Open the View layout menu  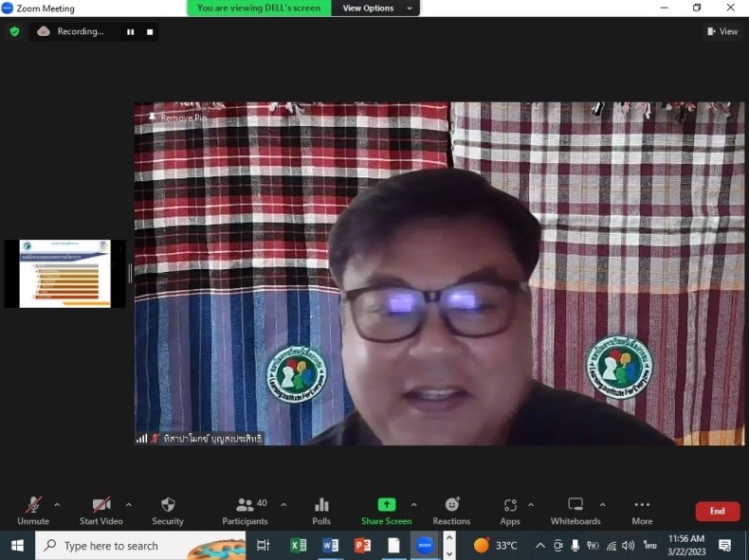pos(722,31)
